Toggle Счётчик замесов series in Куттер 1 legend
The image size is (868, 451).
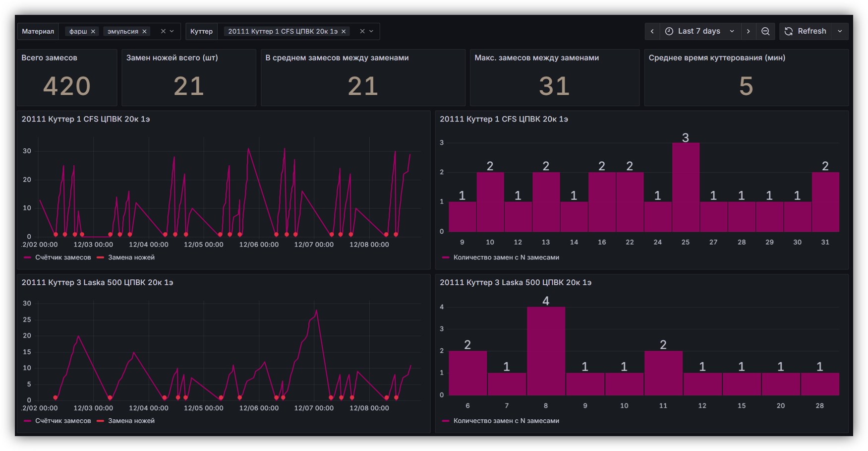tap(62, 258)
